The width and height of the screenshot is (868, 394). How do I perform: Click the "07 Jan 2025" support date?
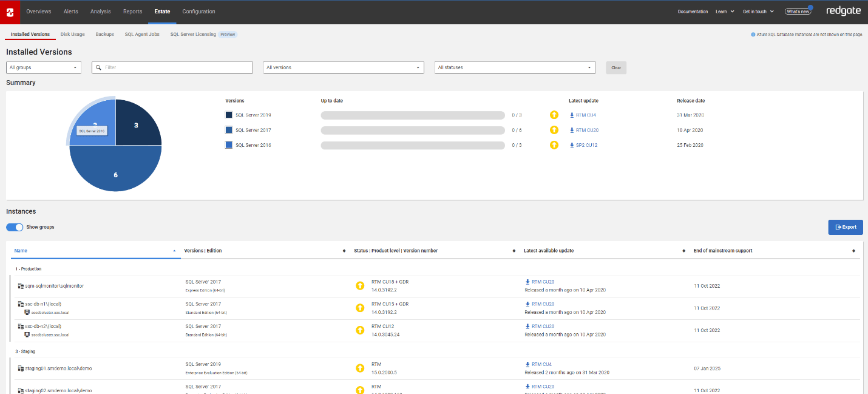[707, 369]
